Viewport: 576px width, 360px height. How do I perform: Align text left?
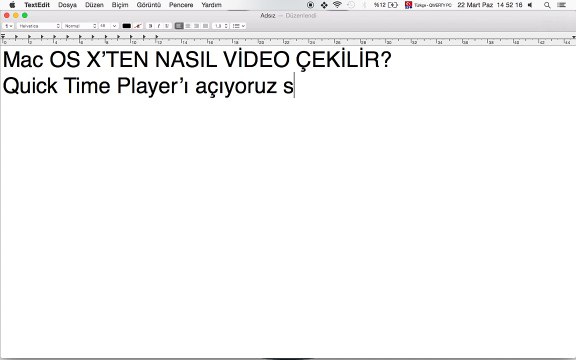(x=179, y=26)
